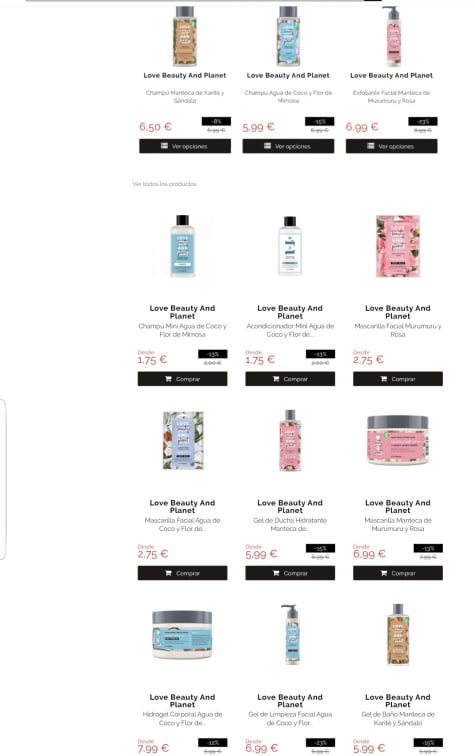475x756 pixels.
Task: Open the pink Mascarilla Facial Murumuru sachet image
Action: (x=398, y=246)
